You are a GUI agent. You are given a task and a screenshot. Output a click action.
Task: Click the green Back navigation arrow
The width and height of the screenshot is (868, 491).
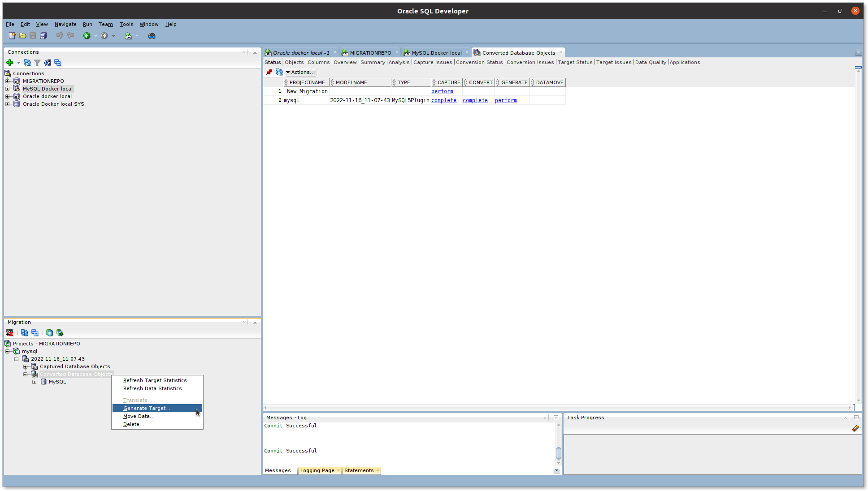(x=87, y=36)
